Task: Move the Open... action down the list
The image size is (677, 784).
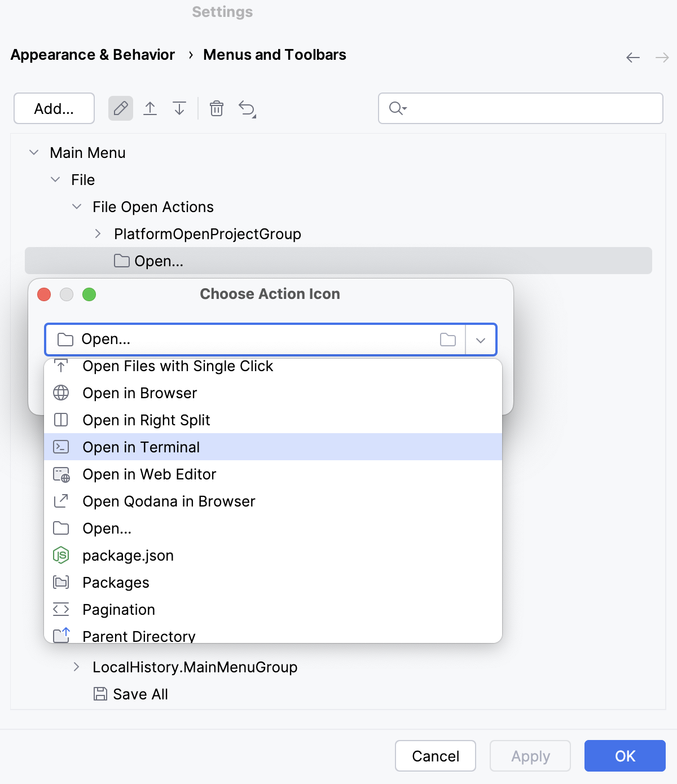Action: (179, 108)
